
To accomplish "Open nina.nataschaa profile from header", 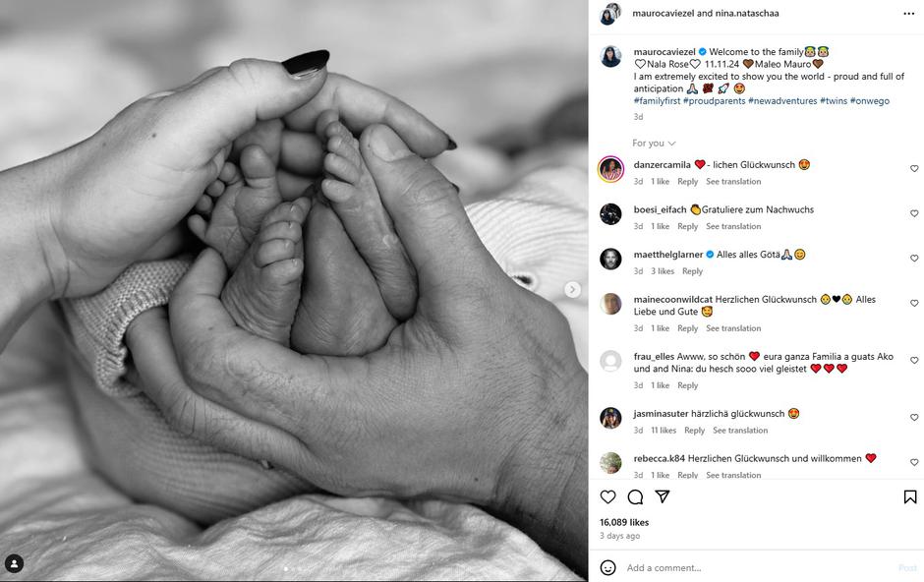I will coord(747,13).
